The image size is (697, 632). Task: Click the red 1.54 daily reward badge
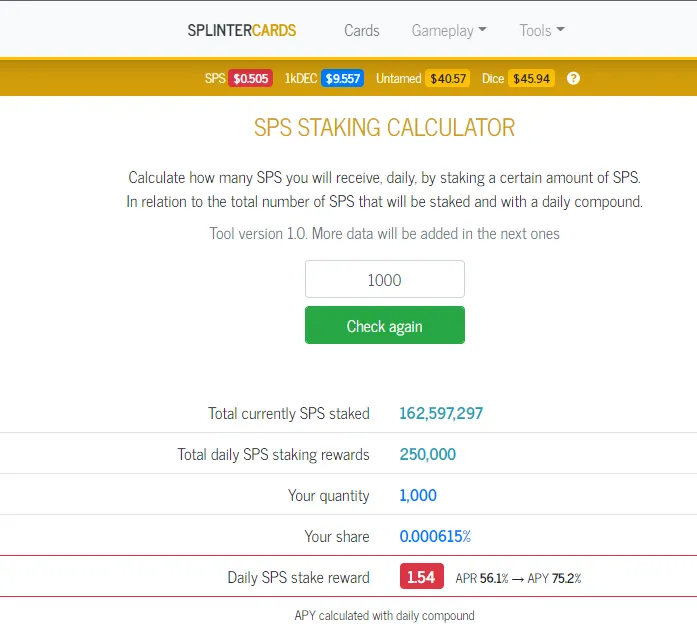pyautogui.click(x=421, y=576)
